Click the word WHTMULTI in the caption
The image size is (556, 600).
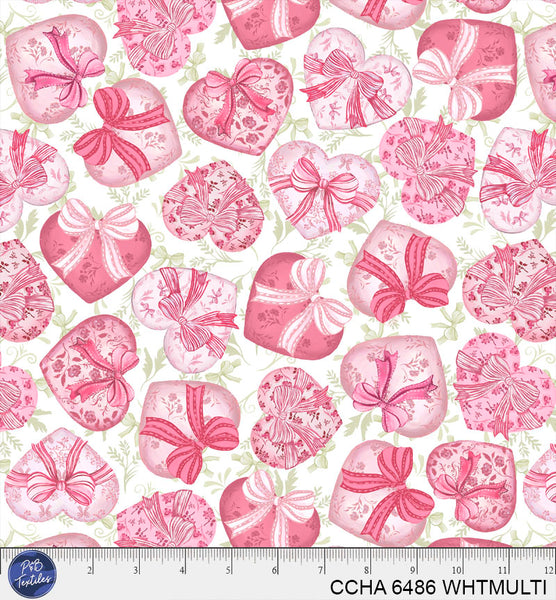tap(494, 587)
